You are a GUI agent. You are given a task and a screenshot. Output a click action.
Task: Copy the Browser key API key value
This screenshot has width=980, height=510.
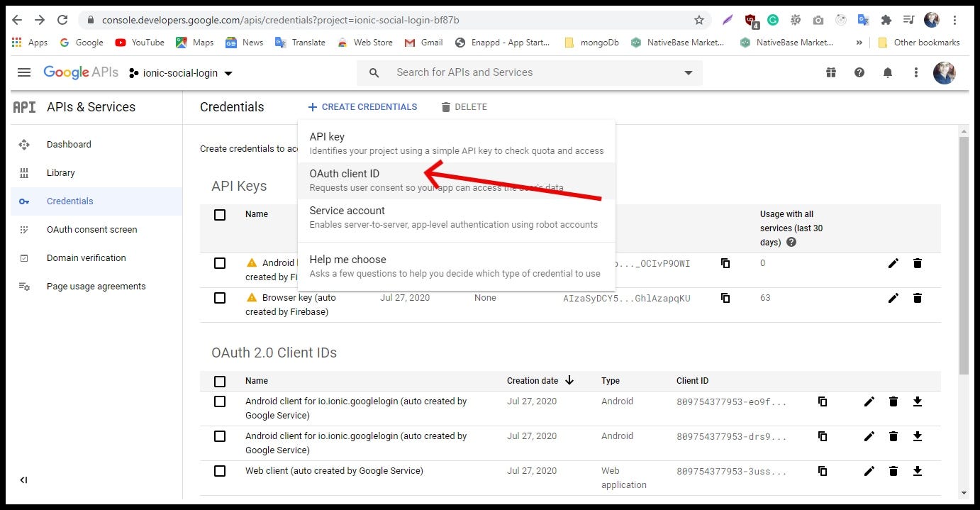point(725,298)
